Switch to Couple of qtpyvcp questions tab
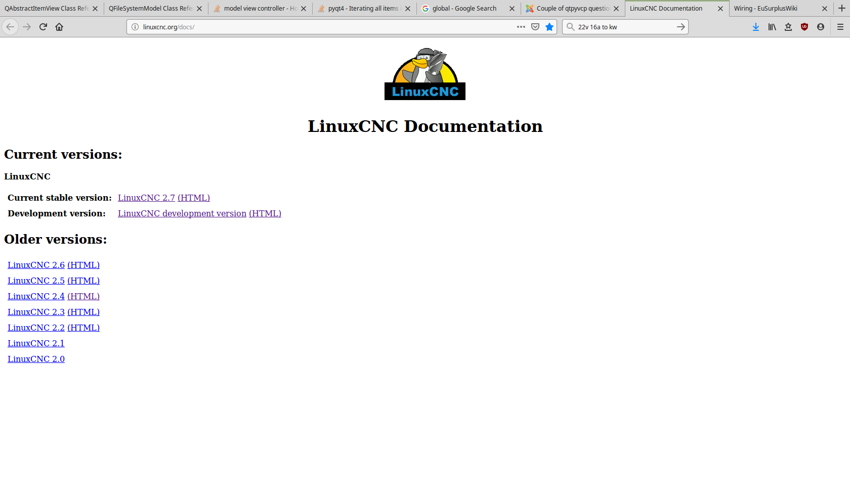This screenshot has height=504, width=850. coord(573,9)
